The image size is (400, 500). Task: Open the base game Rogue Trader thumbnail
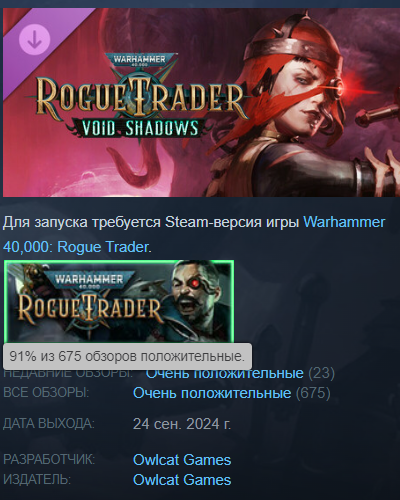pos(119,302)
